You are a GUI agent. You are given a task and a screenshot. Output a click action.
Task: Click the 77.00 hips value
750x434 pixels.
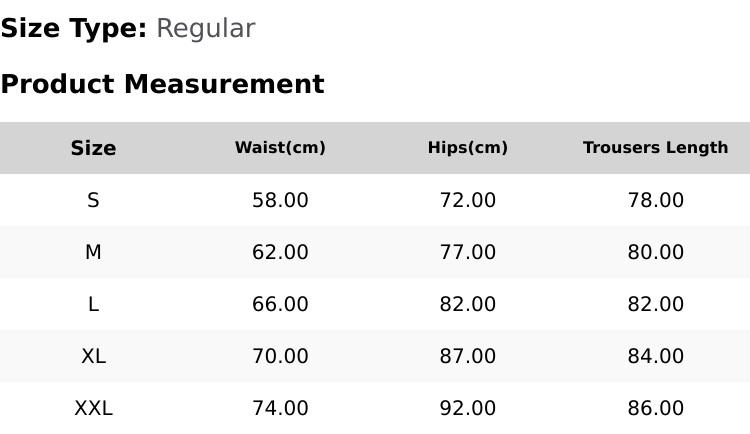coord(468,252)
